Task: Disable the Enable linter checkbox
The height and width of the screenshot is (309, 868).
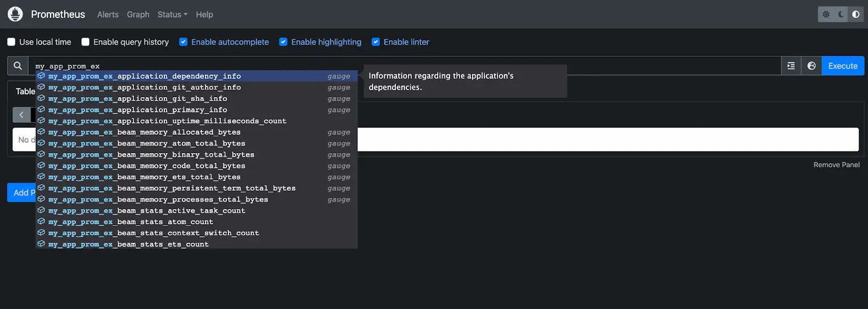Action: (375, 42)
